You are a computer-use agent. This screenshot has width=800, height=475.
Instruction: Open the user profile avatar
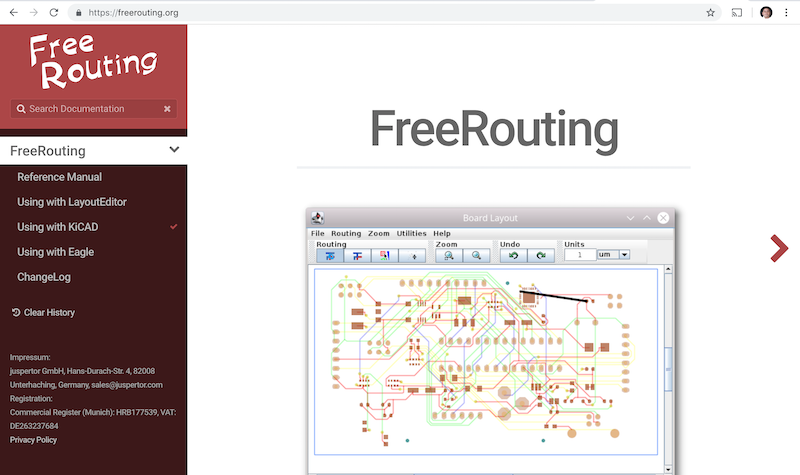pyautogui.click(x=766, y=13)
